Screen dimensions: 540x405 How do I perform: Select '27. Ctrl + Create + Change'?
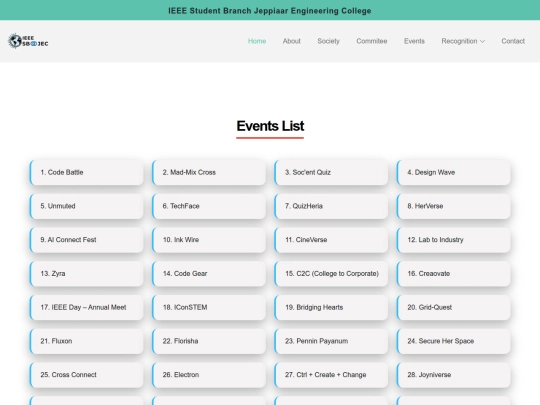coord(331,375)
